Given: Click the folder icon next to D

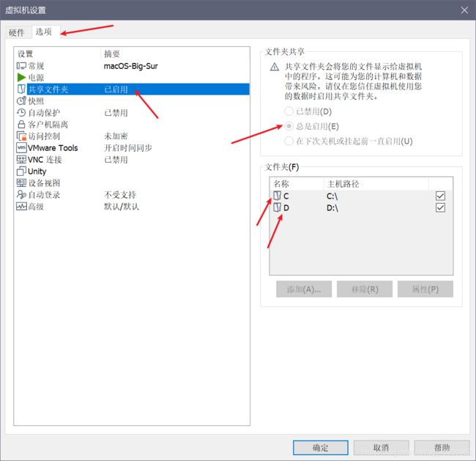Looking at the screenshot, I should [x=277, y=207].
